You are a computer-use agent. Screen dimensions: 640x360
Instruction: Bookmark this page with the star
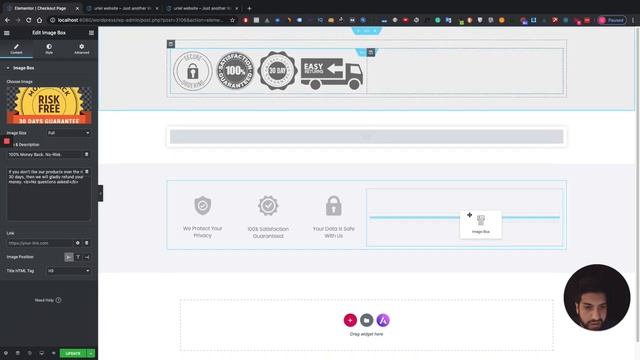click(x=232, y=20)
